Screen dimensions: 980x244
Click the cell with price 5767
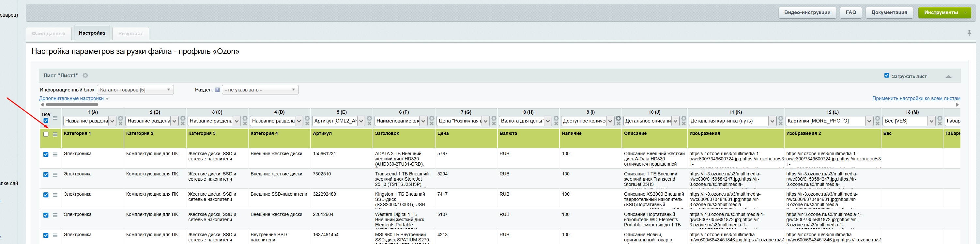[x=467, y=158]
